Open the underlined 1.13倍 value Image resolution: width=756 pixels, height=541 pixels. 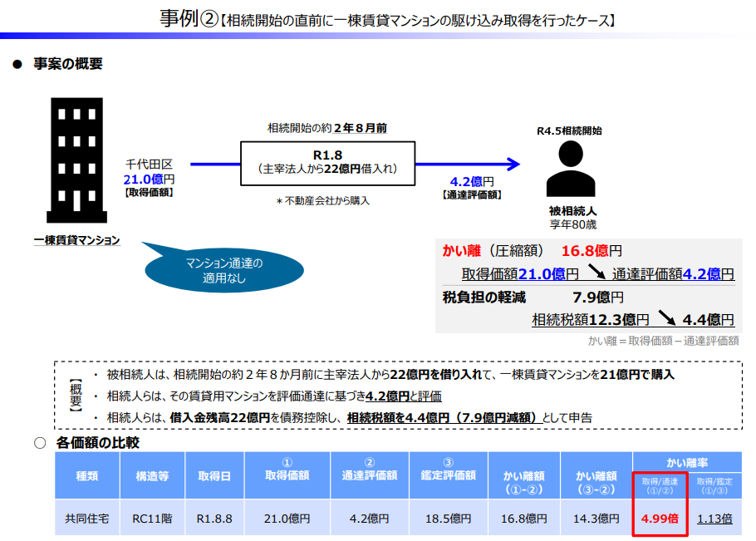point(714,518)
